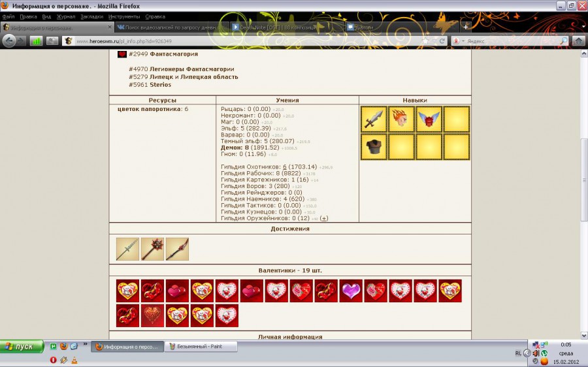Viewport: 588px width, 367px height.
Task: Click the Гильдия Охотников level 6 link
Action: point(285,167)
